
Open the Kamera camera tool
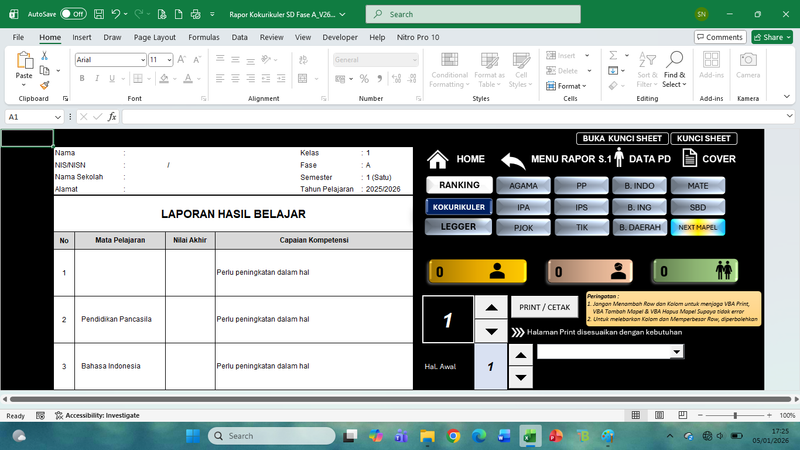tap(747, 66)
